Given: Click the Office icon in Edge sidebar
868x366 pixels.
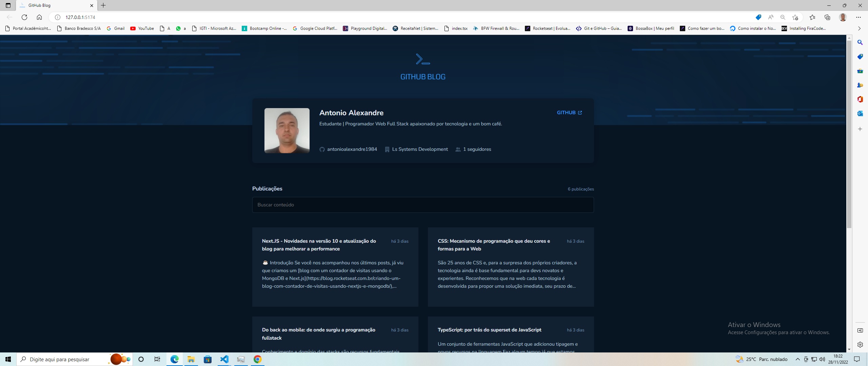Looking at the screenshot, I should (x=860, y=99).
